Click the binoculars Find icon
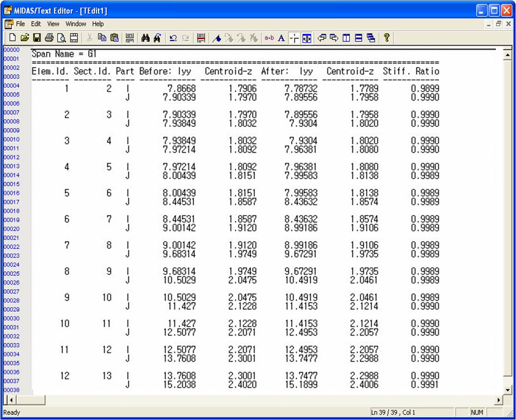The width and height of the screenshot is (516, 420). [146, 38]
